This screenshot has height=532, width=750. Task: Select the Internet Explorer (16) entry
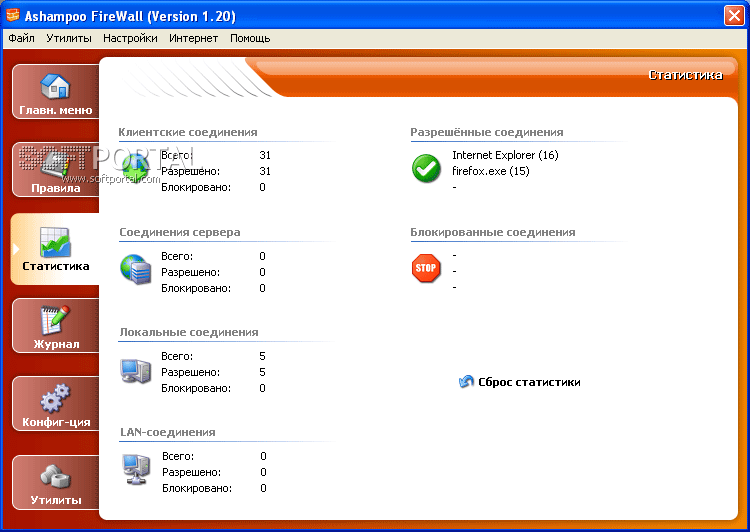505,155
